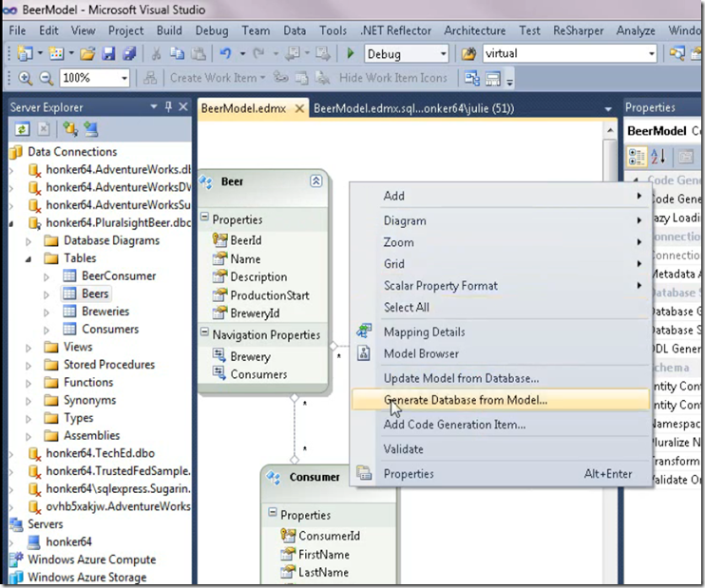Expand the BeerConsumer table node
Viewport: 705px width, 588px height.
tap(47, 277)
